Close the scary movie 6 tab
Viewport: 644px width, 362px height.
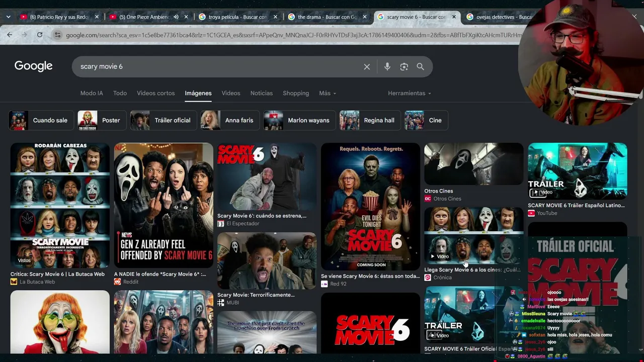[454, 17]
